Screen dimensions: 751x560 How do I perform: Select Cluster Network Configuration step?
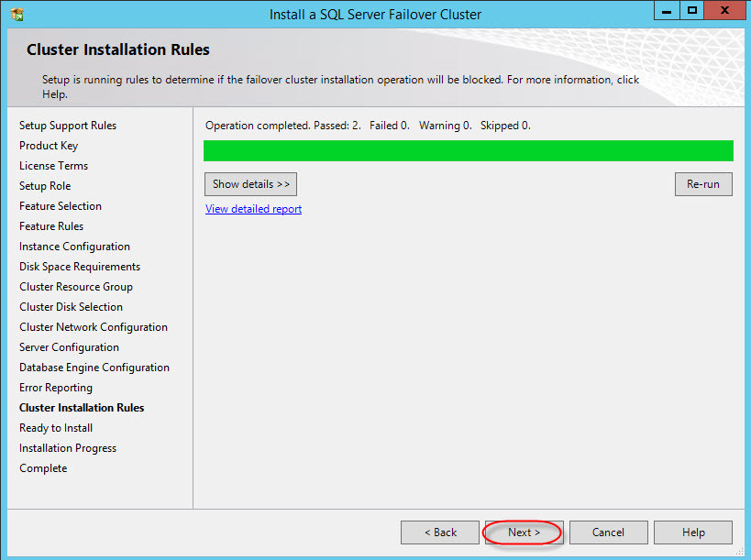click(94, 327)
